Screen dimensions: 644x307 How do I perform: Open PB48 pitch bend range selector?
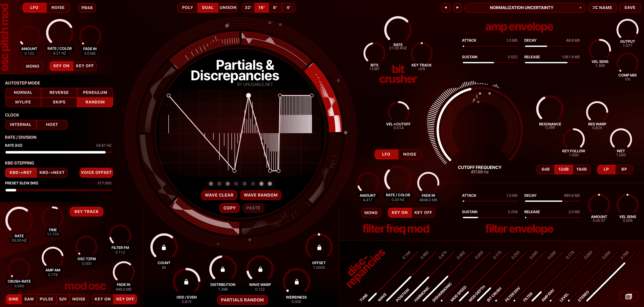tap(87, 7)
